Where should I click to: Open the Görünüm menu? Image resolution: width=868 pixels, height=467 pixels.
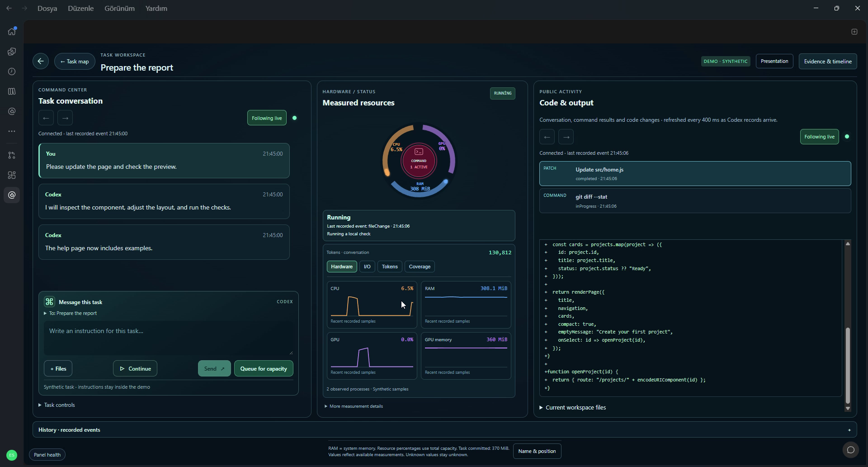119,9
